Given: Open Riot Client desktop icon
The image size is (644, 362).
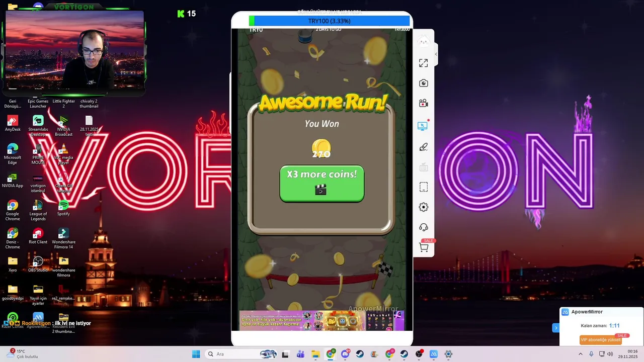Looking at the screenshot, I should (38, 236).
